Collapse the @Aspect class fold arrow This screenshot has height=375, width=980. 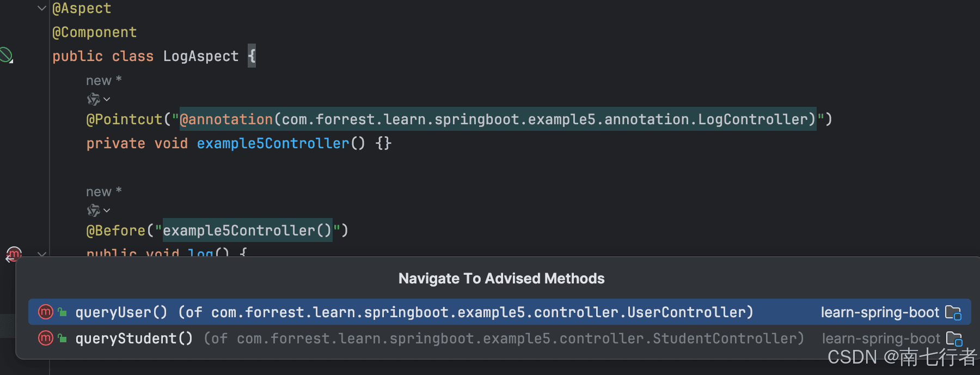click(42, 8)
